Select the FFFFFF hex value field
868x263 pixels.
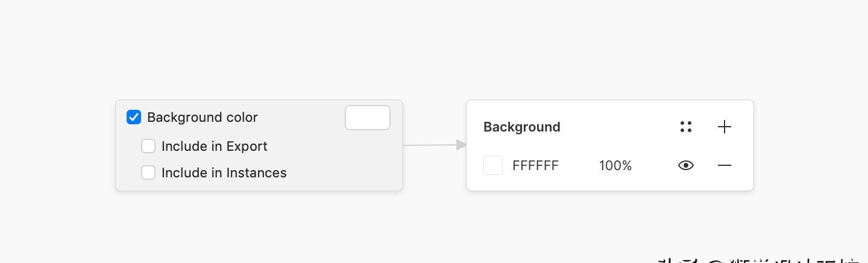(535, 165)
